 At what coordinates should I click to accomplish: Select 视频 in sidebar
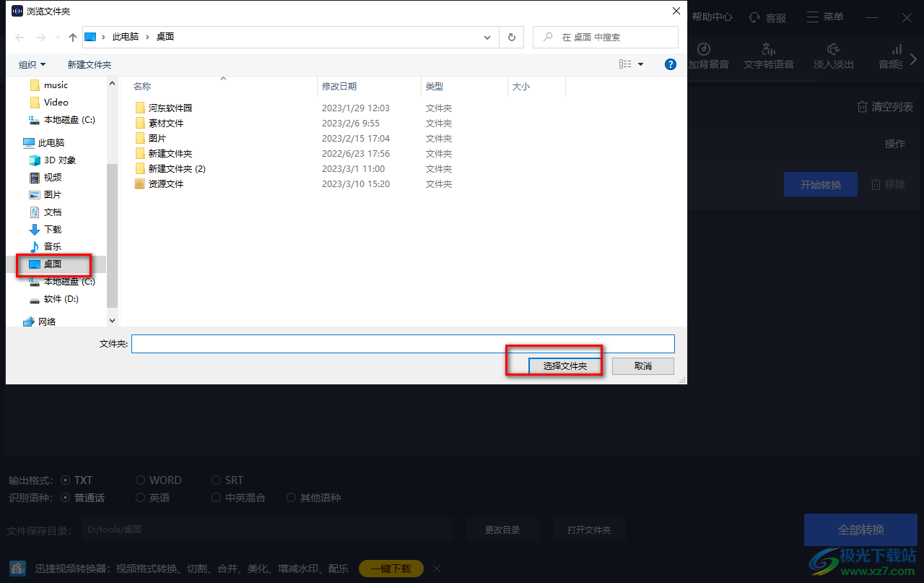pos(53,177)
